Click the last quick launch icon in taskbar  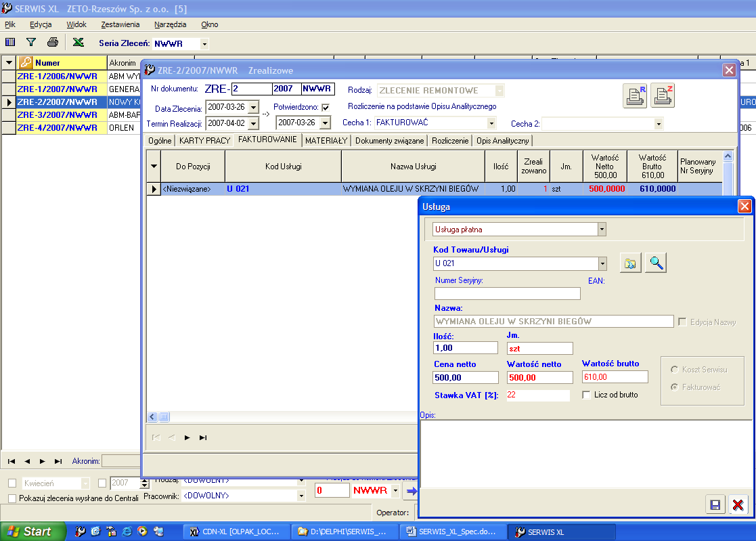point(158,532)
